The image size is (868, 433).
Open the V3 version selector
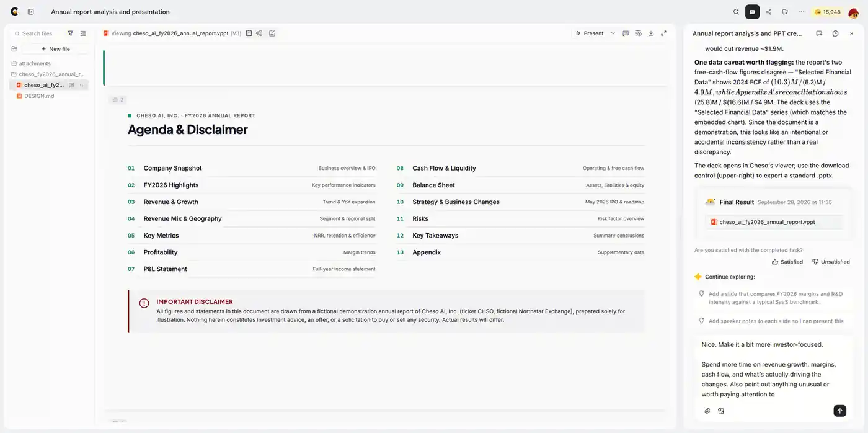click(236, 33)
